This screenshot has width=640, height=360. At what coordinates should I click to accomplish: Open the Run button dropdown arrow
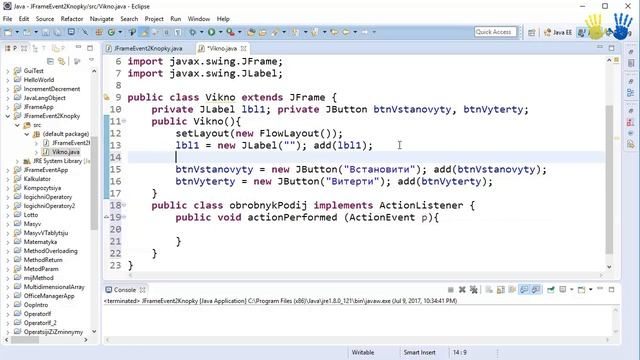pyautogui.click(x=220, y=32)
